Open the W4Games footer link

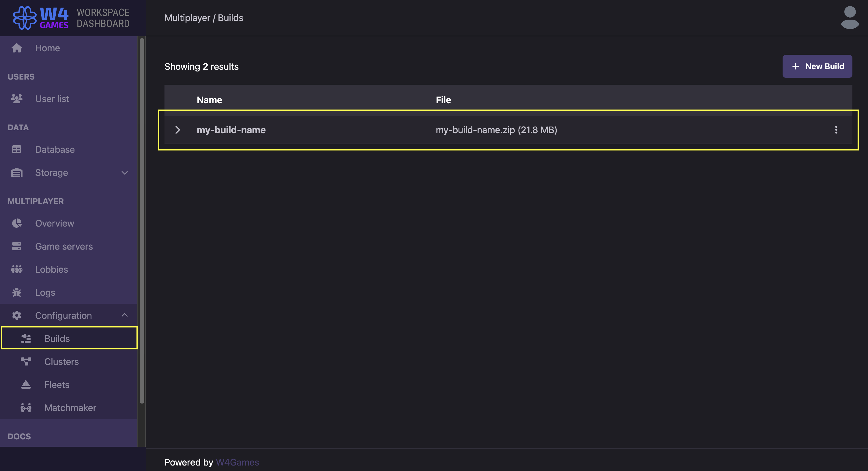(237, 462)
